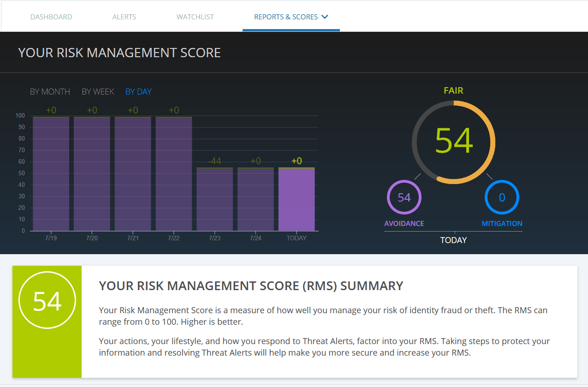Image resolution: width=588 pixels, height=387 pixels.
Task: Select the 7/23 bar showing -44
Action: [214, 199]
